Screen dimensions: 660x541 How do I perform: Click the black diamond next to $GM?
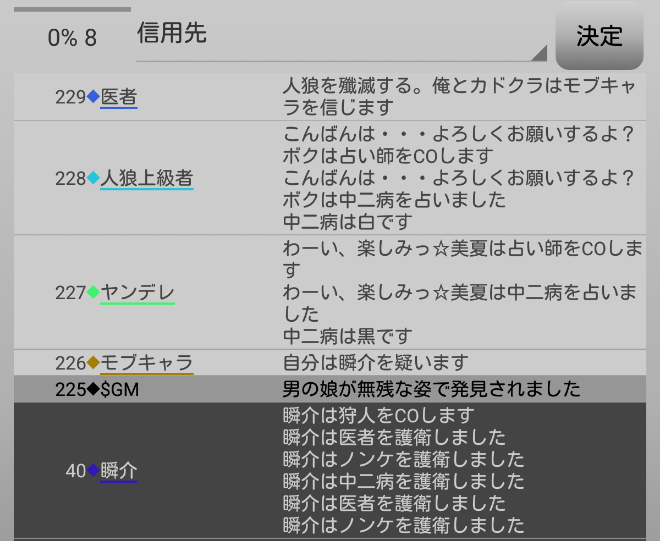click(93, 389)
